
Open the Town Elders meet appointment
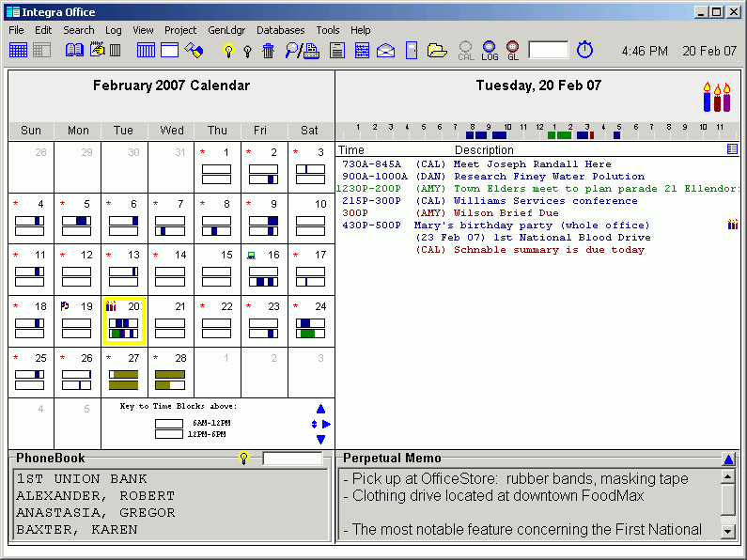click(537, 189)
